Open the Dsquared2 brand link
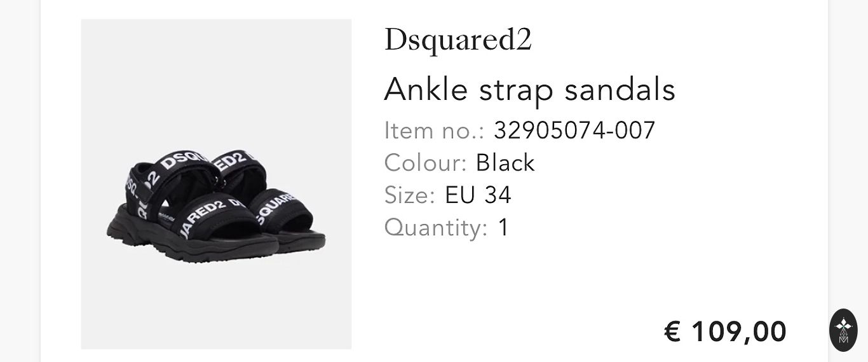 (458, 39)
